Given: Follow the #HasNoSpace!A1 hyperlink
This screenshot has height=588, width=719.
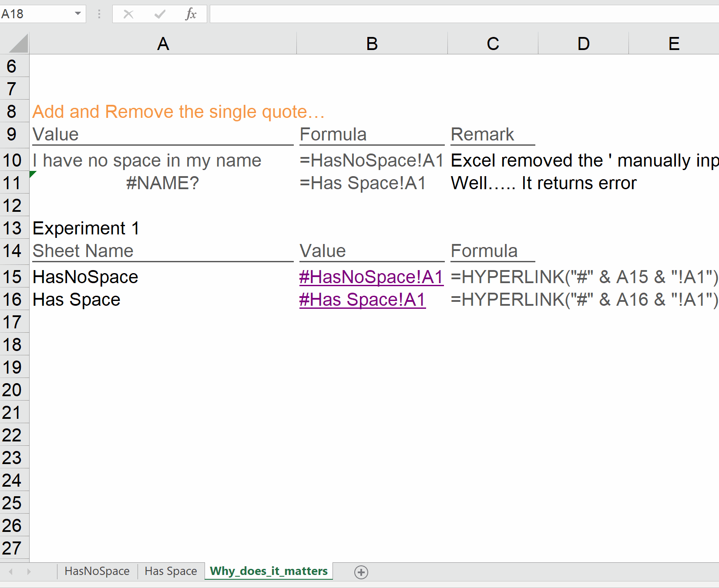Looking at the screenshot, I should [371, 277].
